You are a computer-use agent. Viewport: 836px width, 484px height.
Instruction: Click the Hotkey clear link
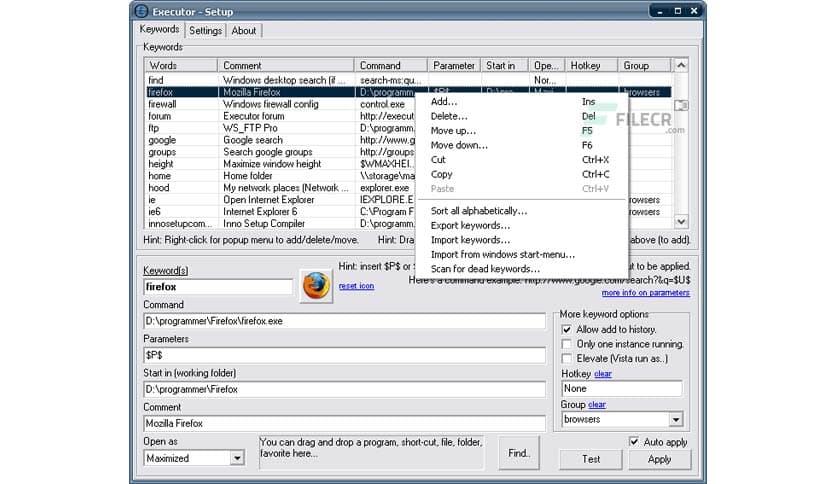(603, 374)
